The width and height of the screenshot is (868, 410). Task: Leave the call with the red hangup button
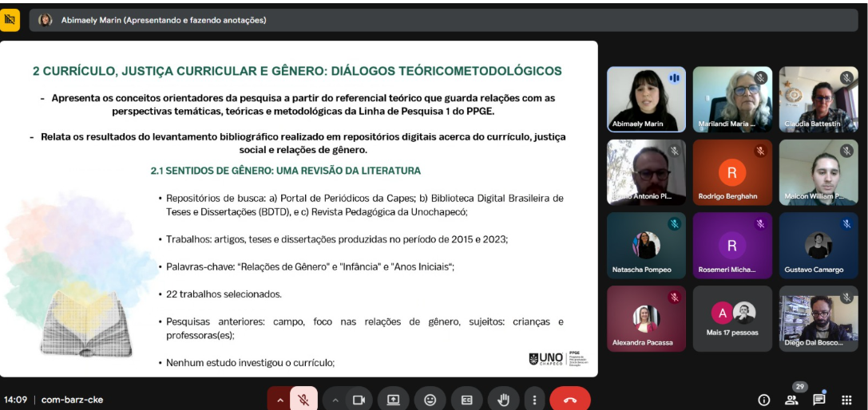click(570, 400)
